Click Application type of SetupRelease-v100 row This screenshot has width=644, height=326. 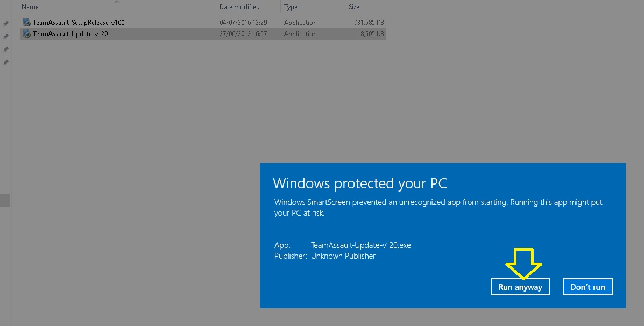pyautogui.click(x=300, y=22)
